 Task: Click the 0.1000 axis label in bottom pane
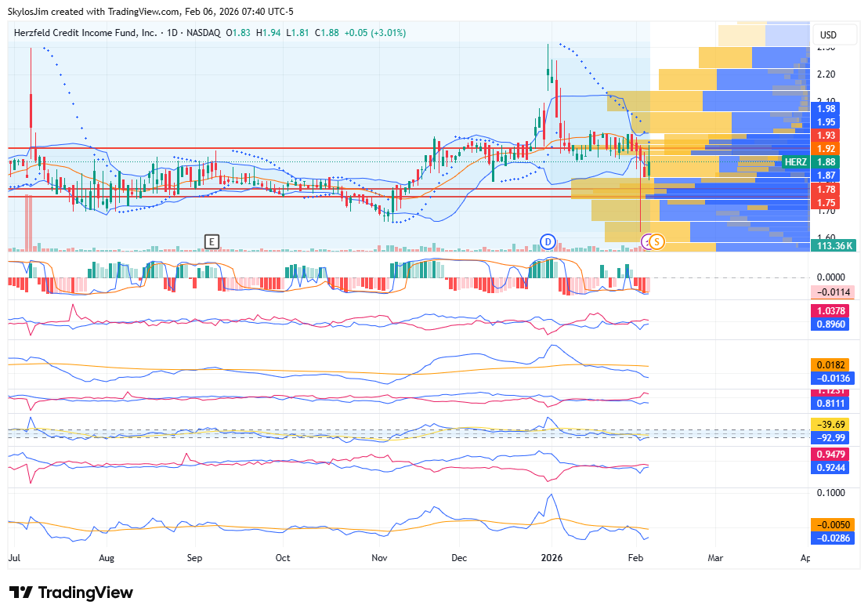coord(831,492)
